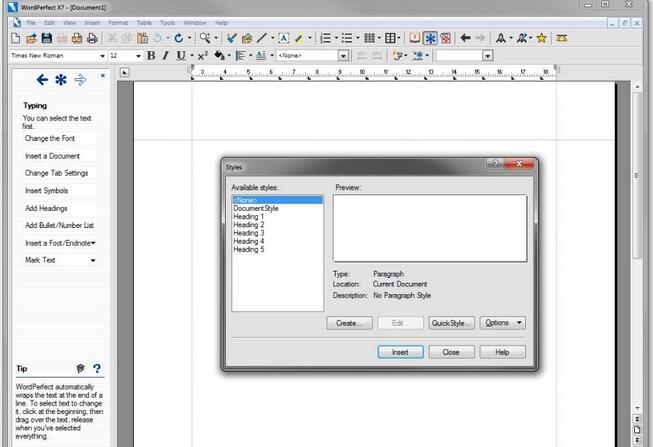The height and width of the screenshot is (447, 653).
Task: Open the Tools menu
Action: tap(167, 23)
